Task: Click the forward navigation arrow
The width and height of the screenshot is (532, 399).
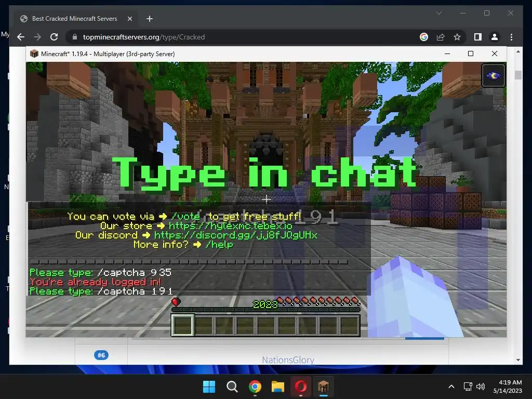Action: point(37,37)
